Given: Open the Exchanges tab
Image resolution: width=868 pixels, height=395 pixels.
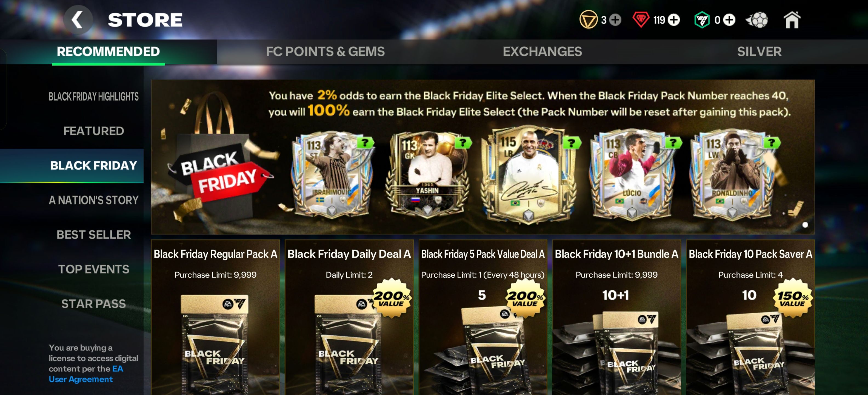Looking at the screenshot, I should 542,52.
